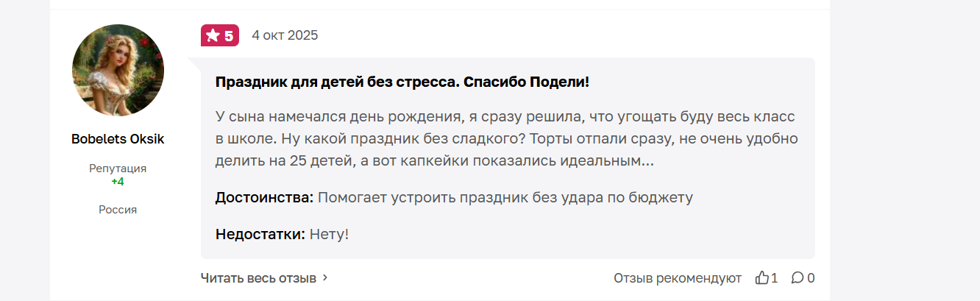
Task: Open Bobelets Oksik's profile avatar
Action: [118, 70]
